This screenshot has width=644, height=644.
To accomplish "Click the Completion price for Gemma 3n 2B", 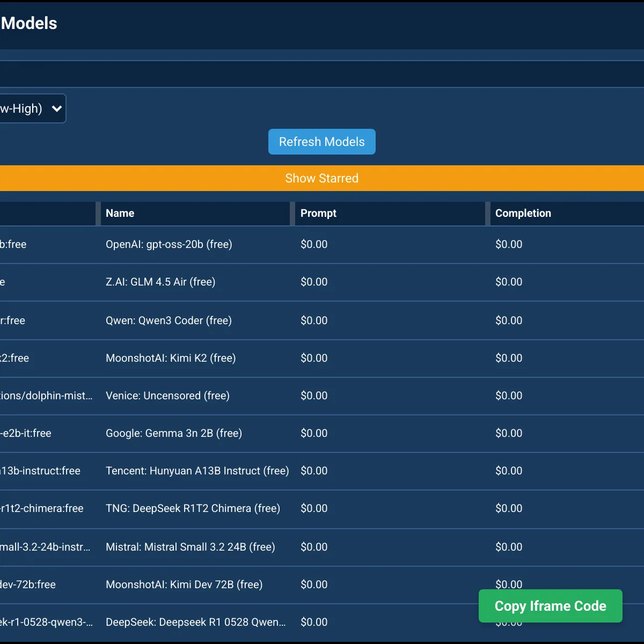I will coord(509,433).
